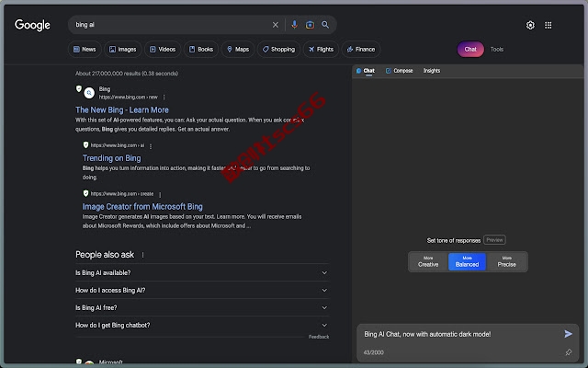Open the Insights tab in sidebar
588x368 pixels.
[x=432, y=71]
